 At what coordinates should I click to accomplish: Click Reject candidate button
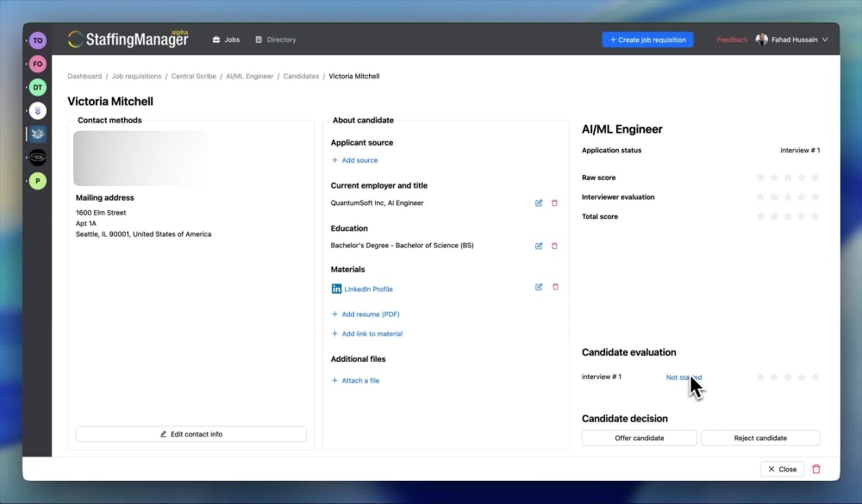pos(760,438)
